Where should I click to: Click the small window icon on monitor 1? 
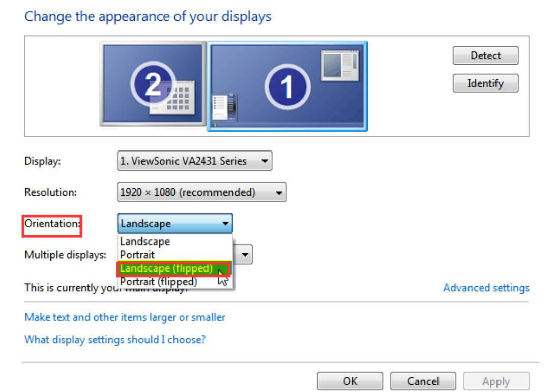340,66
